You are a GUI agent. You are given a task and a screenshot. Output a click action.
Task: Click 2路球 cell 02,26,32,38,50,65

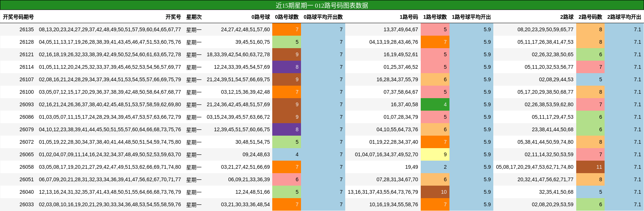(553, 54)
